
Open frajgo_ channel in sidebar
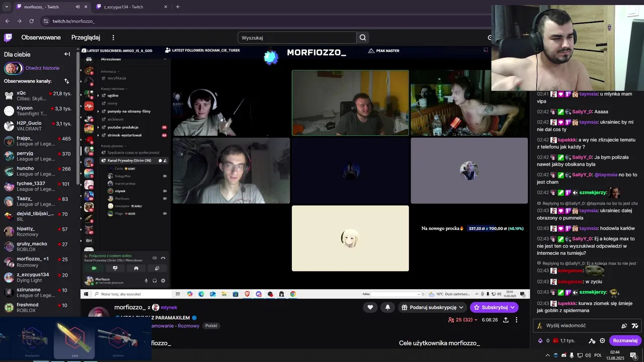(40, 141)
